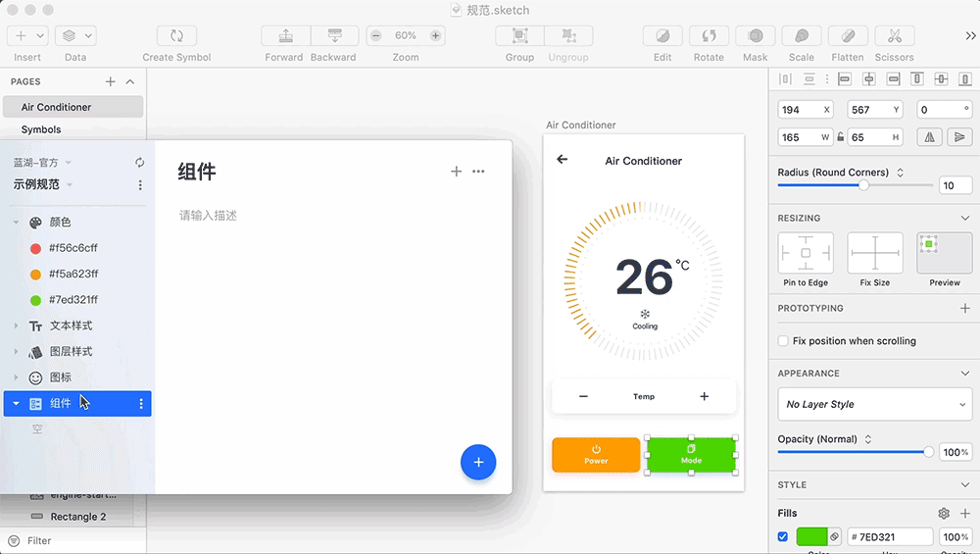Viewport: 980px width, 554px height.
Task: Group the selected layers
Action: click(x=520, y=35)
